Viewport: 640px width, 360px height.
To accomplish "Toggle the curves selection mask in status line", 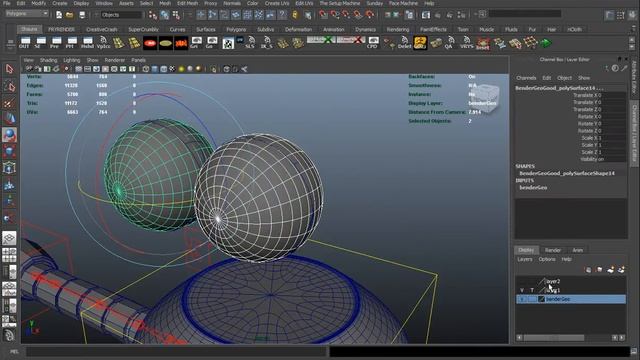I will pos(224,15).
